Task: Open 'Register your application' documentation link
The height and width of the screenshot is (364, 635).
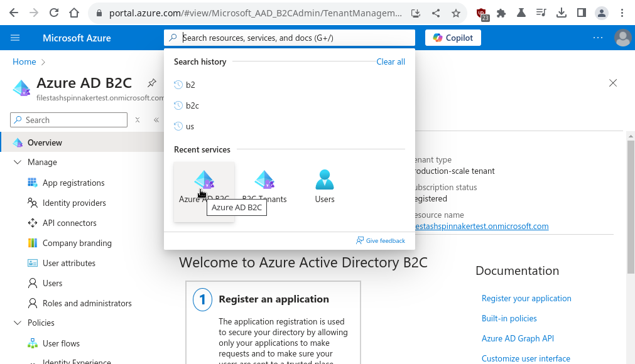Action: pyautogui.click(x=526, y=299)
